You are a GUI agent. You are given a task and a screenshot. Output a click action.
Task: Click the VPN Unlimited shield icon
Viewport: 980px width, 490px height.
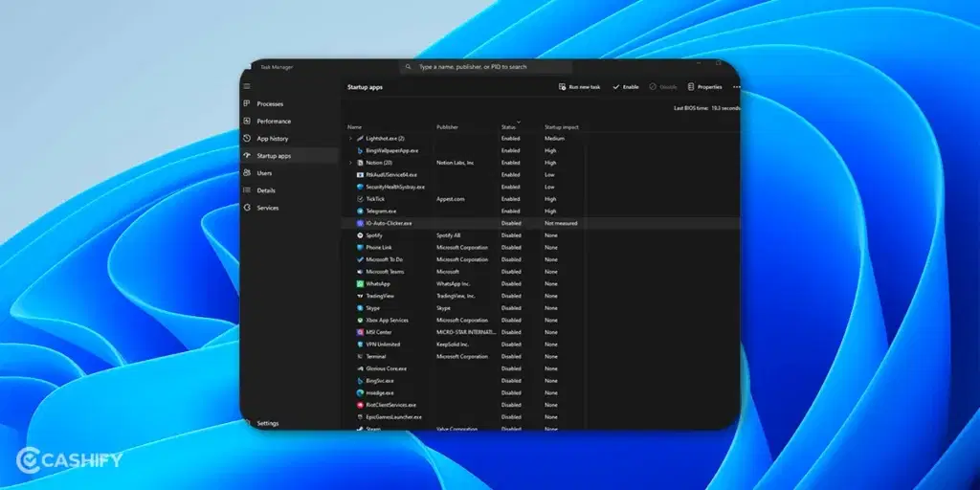pos(360,345)
